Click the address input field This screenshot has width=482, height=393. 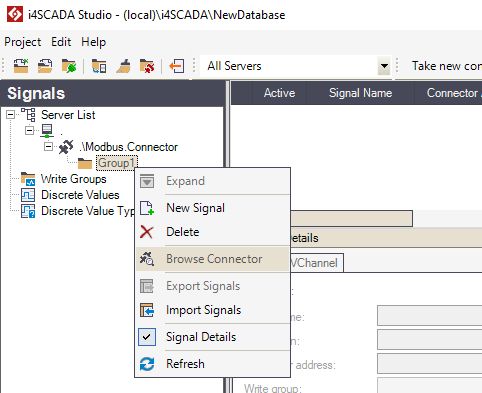click(x=430, y=364)
